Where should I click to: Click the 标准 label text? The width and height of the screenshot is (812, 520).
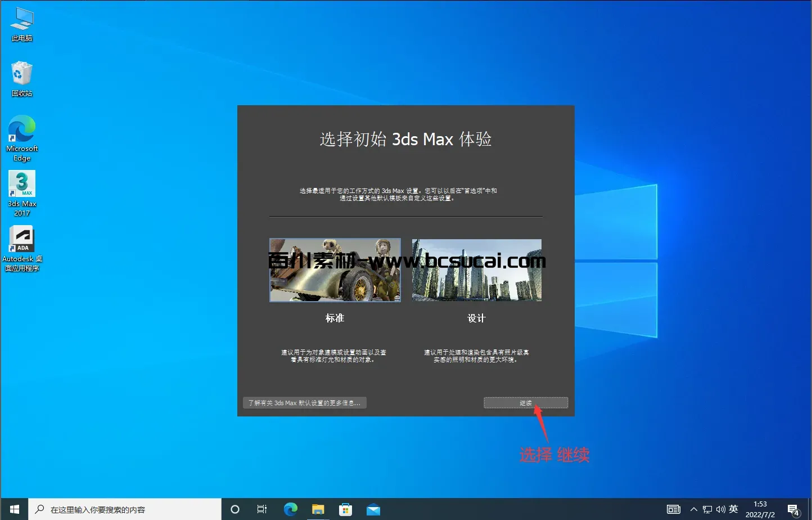(335, 319)
